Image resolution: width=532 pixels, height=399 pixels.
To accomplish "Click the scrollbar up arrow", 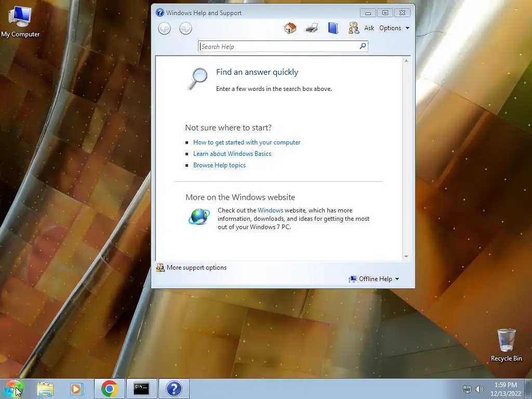I will point(406,61).
